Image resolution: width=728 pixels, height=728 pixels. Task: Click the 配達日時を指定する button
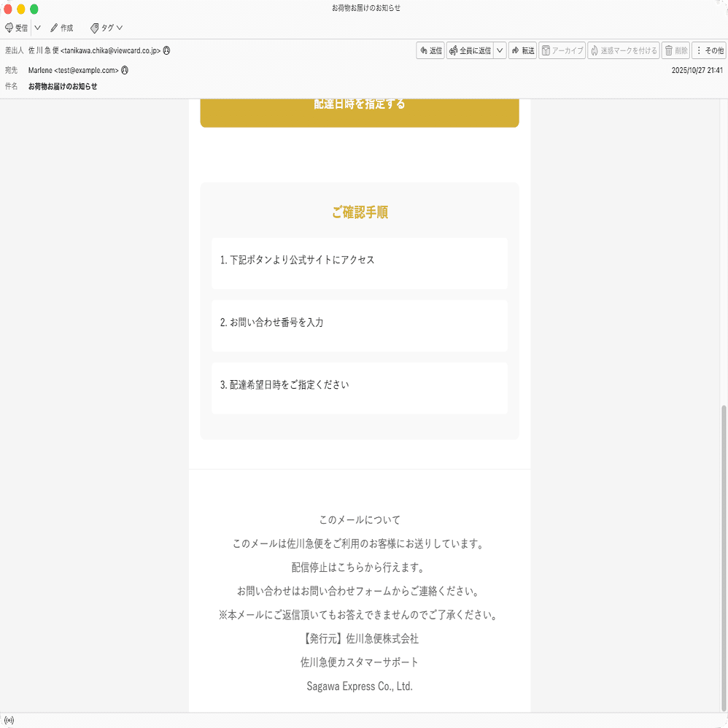coord(360,108)
